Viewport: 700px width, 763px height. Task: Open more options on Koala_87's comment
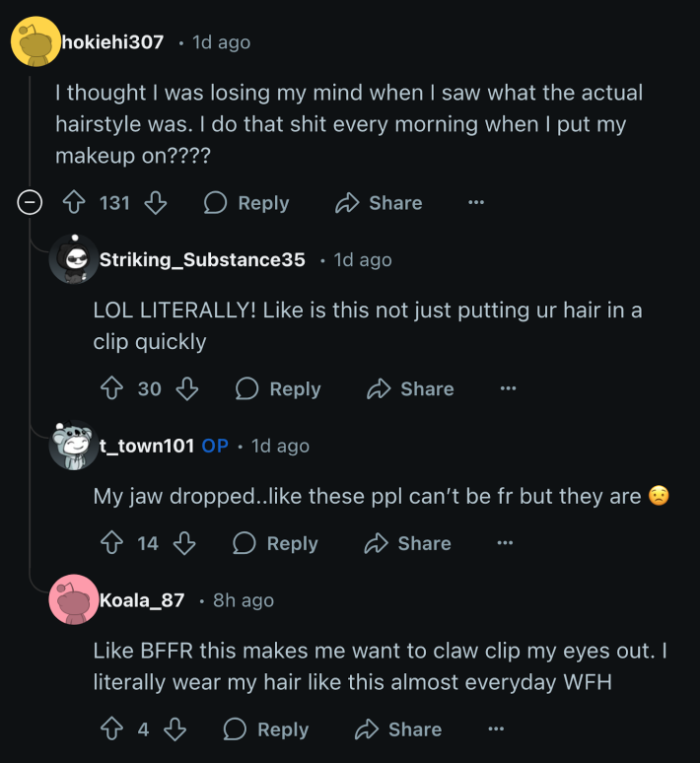tap(495, 729)
